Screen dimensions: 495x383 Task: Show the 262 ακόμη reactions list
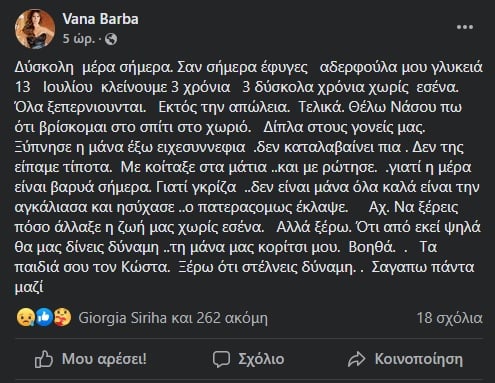pos(232,318)
